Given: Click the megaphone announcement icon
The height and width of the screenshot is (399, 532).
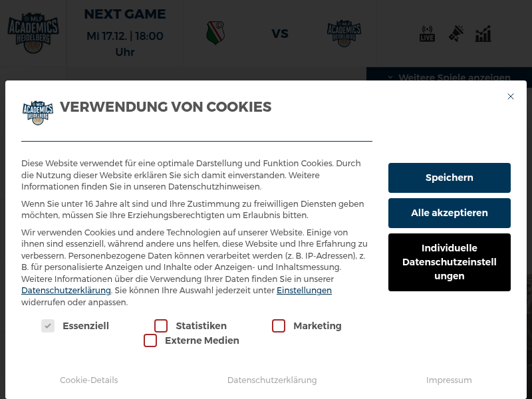Looking at the screenshot, I should (456, 33).
